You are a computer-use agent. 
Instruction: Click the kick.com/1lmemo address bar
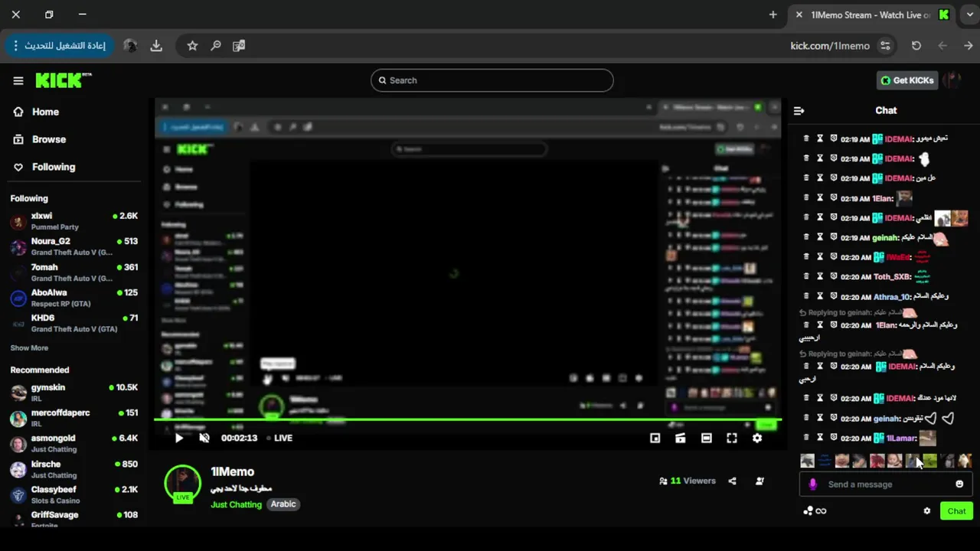[830, 46]
